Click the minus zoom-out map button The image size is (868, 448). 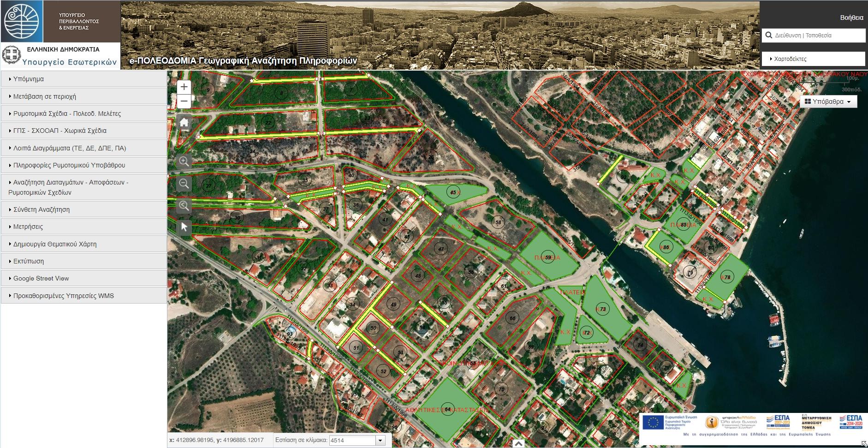[x=184, y=101]
